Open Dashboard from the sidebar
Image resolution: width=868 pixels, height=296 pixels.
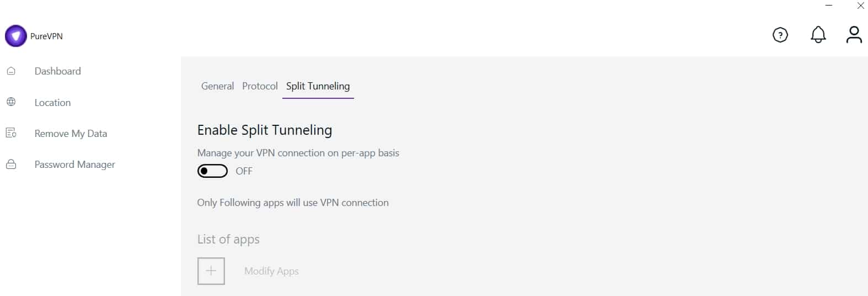click(58, 71)
